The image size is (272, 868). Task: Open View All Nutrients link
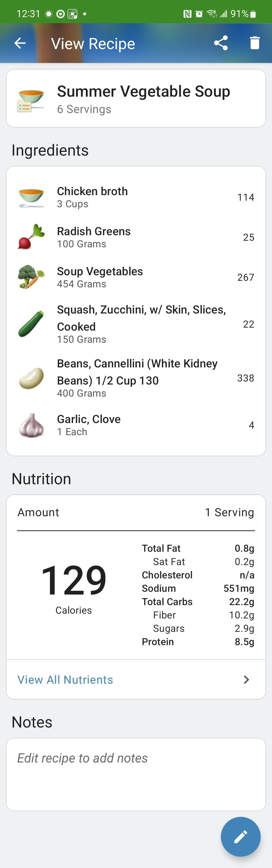tap(65, 680)
